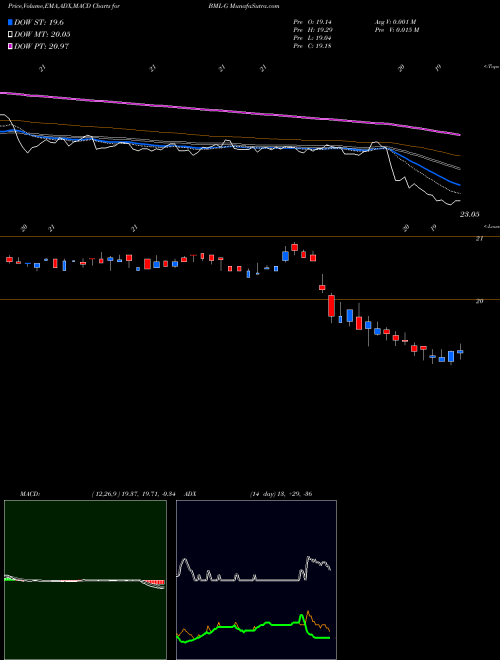Click the 20 price axis label
This screenshot has width=500, height=660.
(479, 301)
